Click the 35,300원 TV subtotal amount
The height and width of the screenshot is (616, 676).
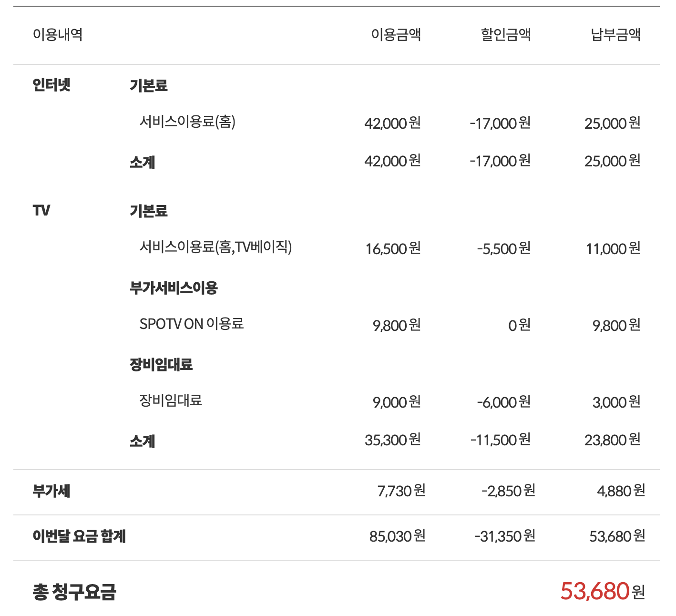click(x=392, y=440)
